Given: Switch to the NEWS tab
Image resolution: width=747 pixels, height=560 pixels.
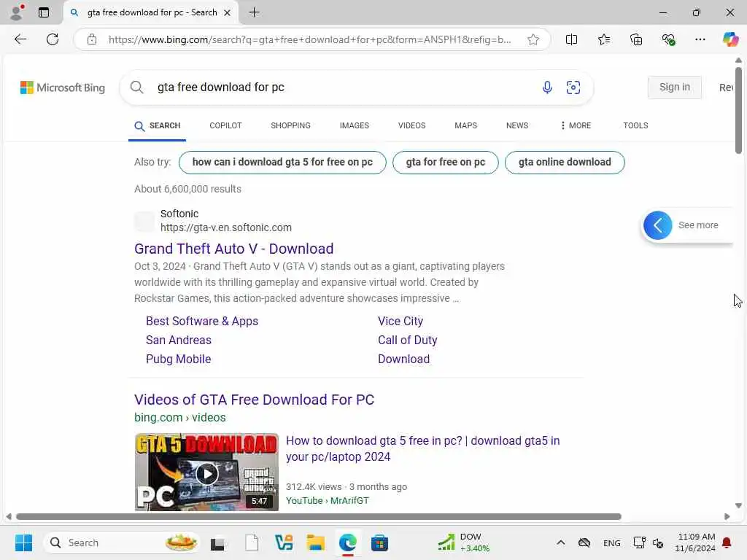Looking at the screenshot, I should [x=517, y=125].
